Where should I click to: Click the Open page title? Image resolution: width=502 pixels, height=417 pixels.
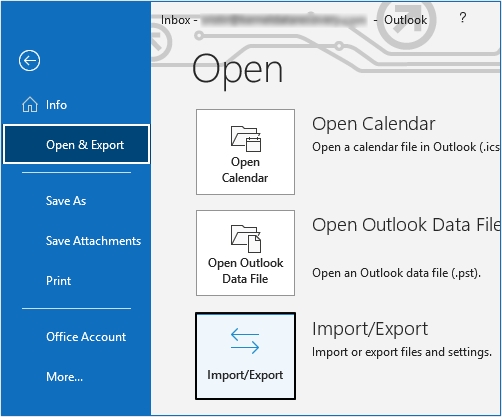pos(238,71)
